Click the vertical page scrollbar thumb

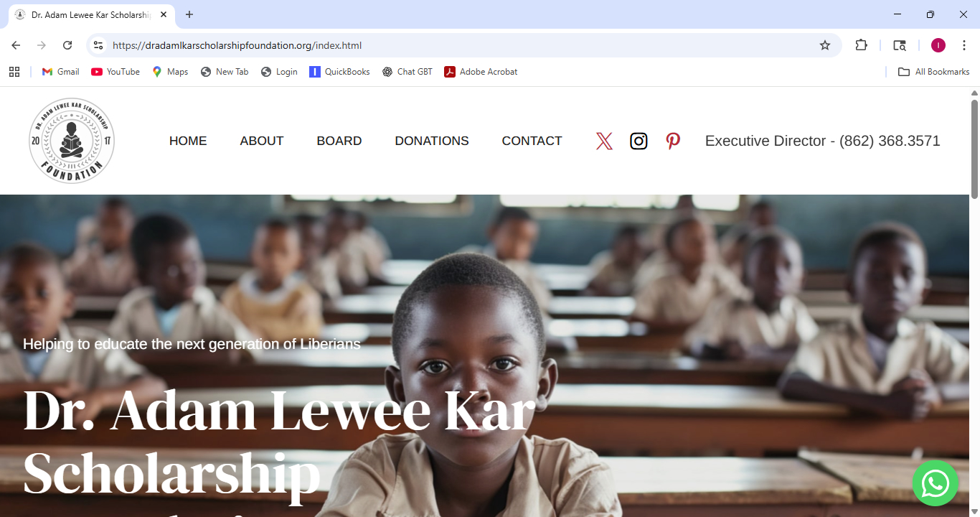coord(975,149)
